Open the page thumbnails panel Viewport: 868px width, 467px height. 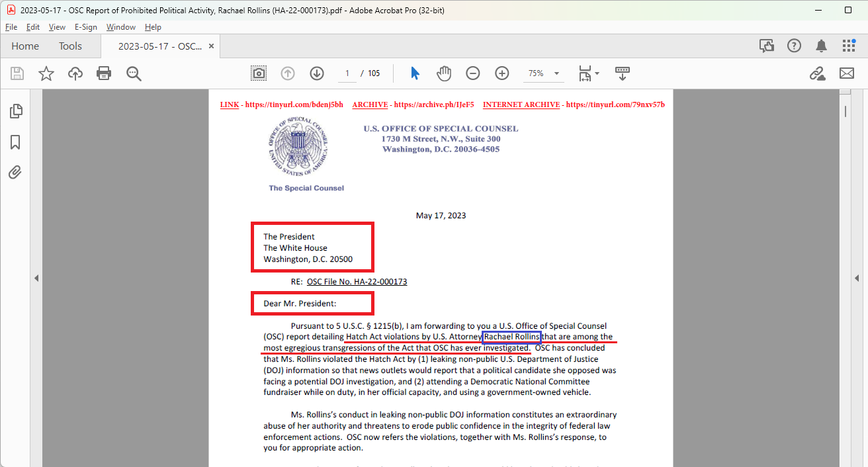pyautogui.click(x=16, y=111)
